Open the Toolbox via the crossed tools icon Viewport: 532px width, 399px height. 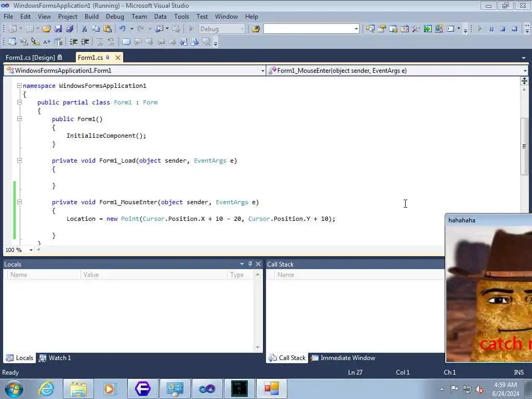(416, 29)
